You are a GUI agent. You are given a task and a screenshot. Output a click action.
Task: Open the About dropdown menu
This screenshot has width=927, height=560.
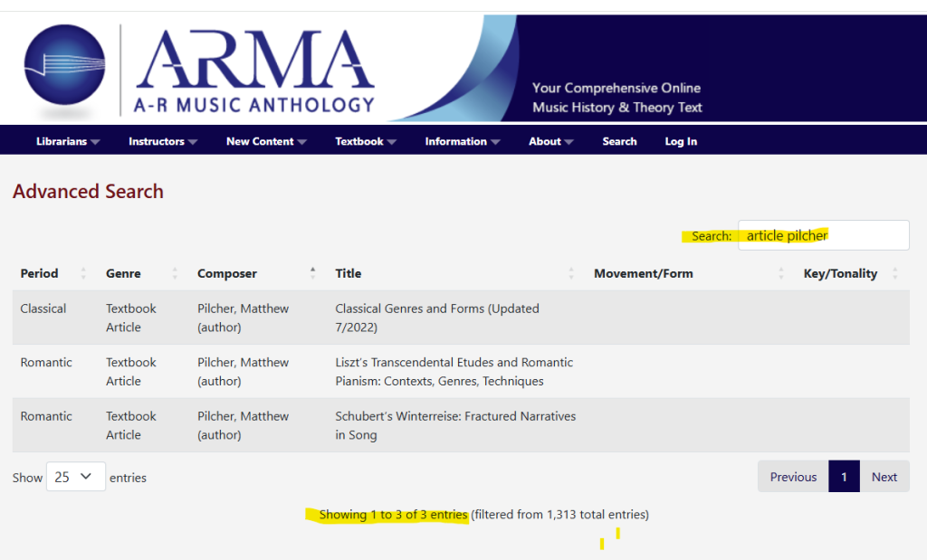pyautogui.click(x=551, y=141)
